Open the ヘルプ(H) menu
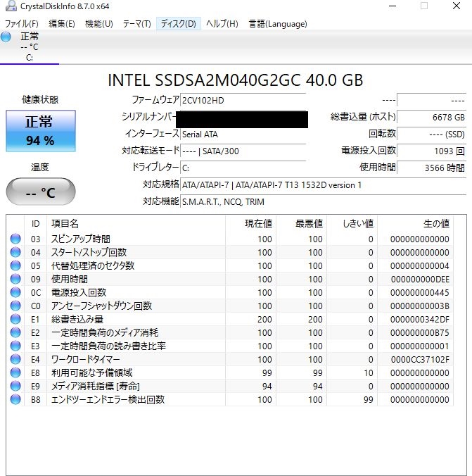This screenshot has height=476, width=472. coord(222,24)
